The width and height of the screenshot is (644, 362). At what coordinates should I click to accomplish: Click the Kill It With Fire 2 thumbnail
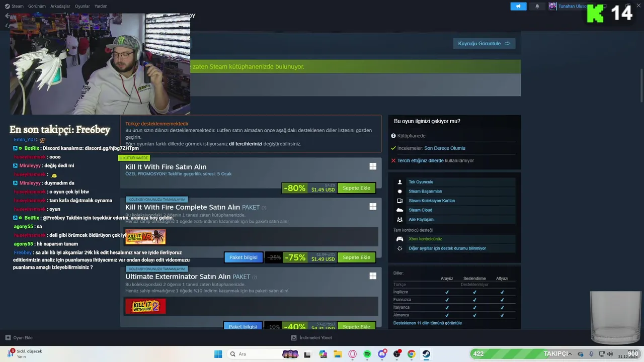click(x=145, y=306)
